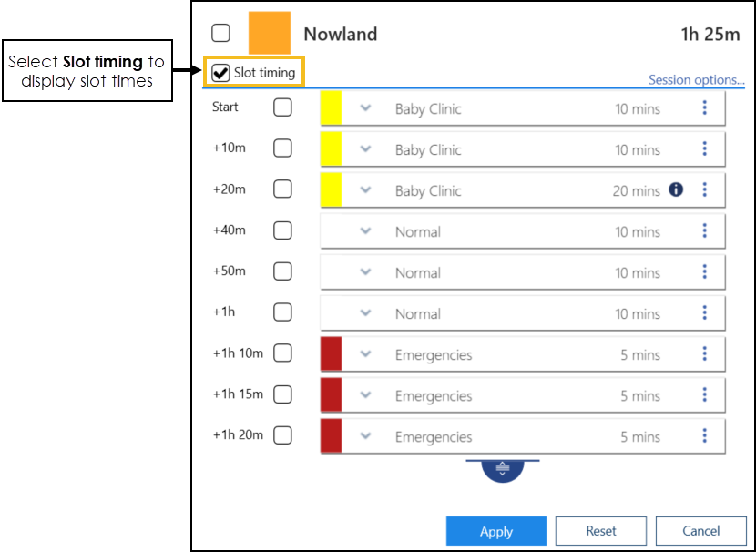Select the +50m slot checkbox
The width and height of the screenshot is (756, 552).
pyautogui.click(x=283, y=271)
